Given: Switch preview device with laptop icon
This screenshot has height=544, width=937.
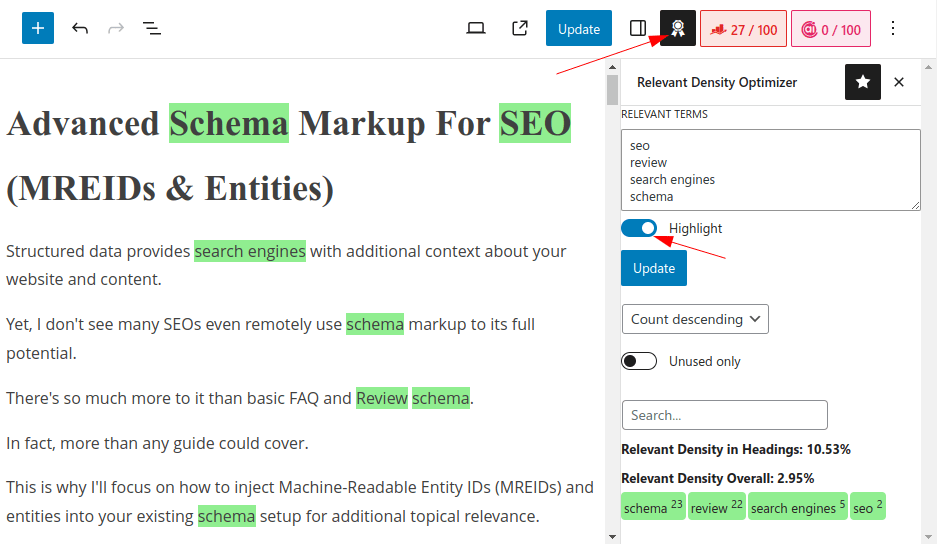Looking at the screenshot, I should (476, 28).
